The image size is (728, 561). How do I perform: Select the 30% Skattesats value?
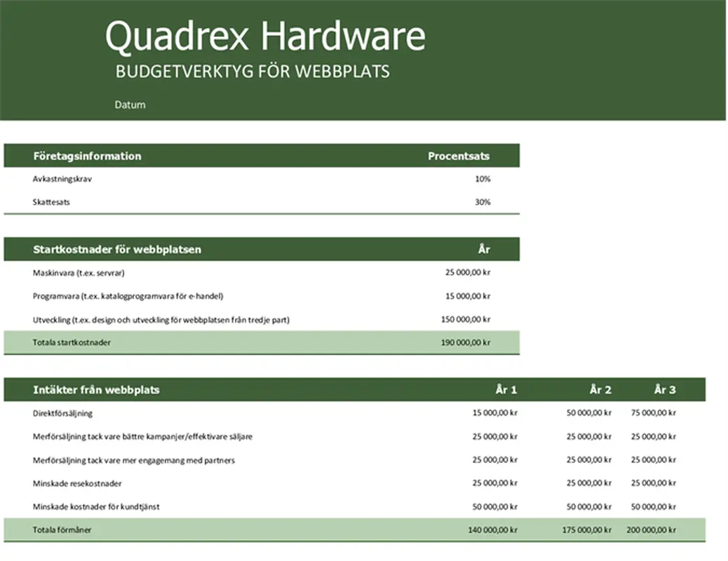(483, 202)
